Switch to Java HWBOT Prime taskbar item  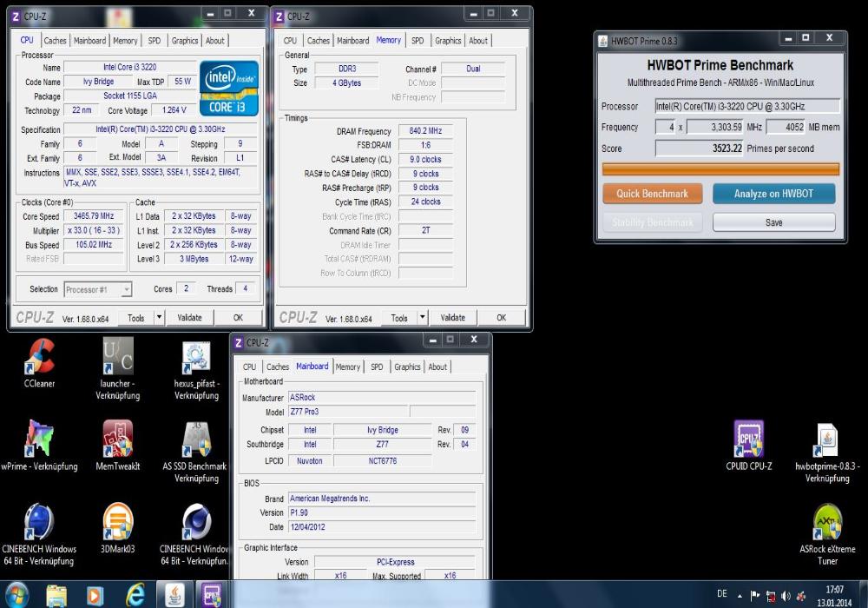[175, 595]
